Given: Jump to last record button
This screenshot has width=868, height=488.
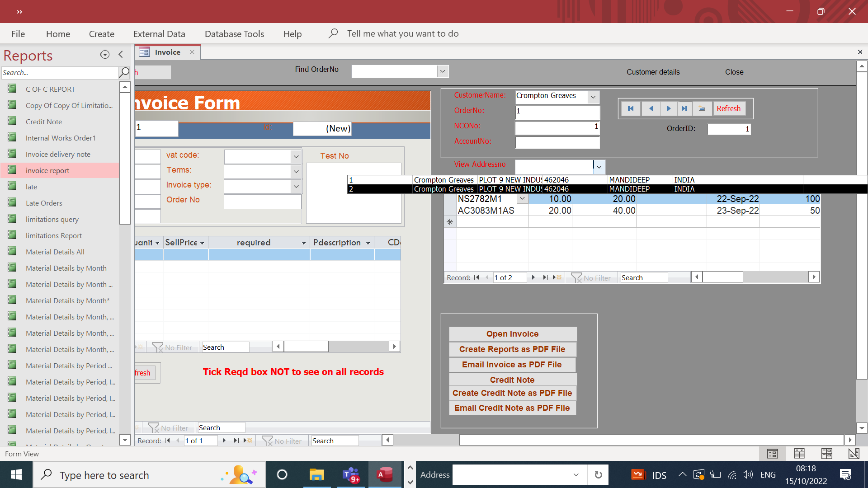Looking at the screenshot, I should 684,108.
